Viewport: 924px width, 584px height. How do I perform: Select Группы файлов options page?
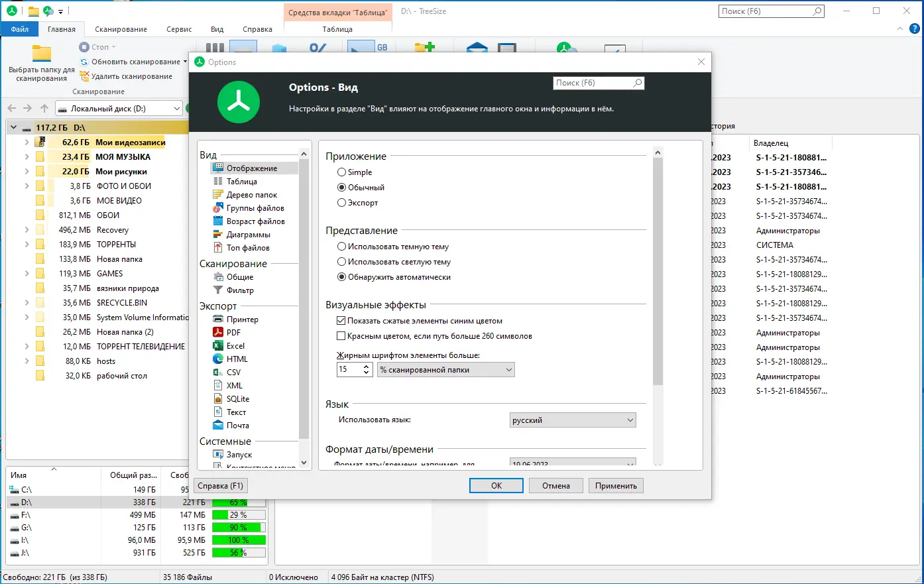(x=255, y=208)
